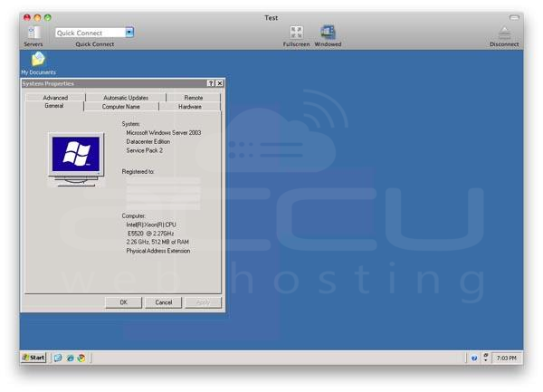Click the yellow minimize window button
This screenshot has height=392, width=543.
[x=37, y=17]
